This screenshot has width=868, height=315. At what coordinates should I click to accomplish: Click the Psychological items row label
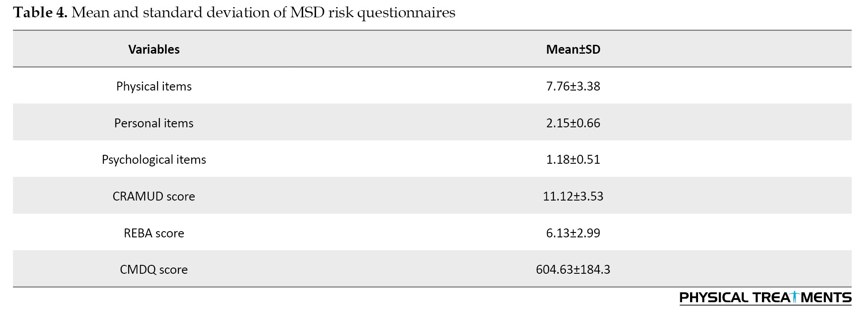154,160
